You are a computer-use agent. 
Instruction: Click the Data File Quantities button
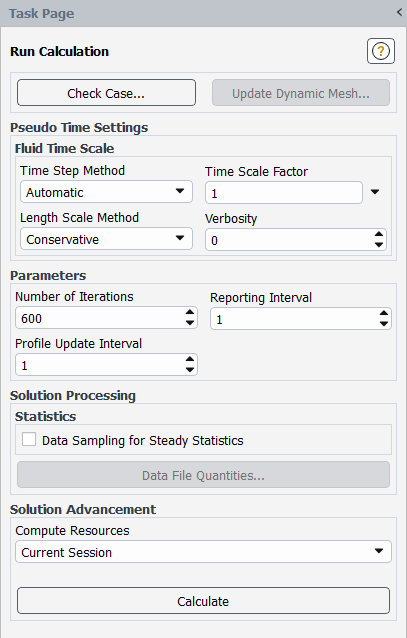(204, 475)
